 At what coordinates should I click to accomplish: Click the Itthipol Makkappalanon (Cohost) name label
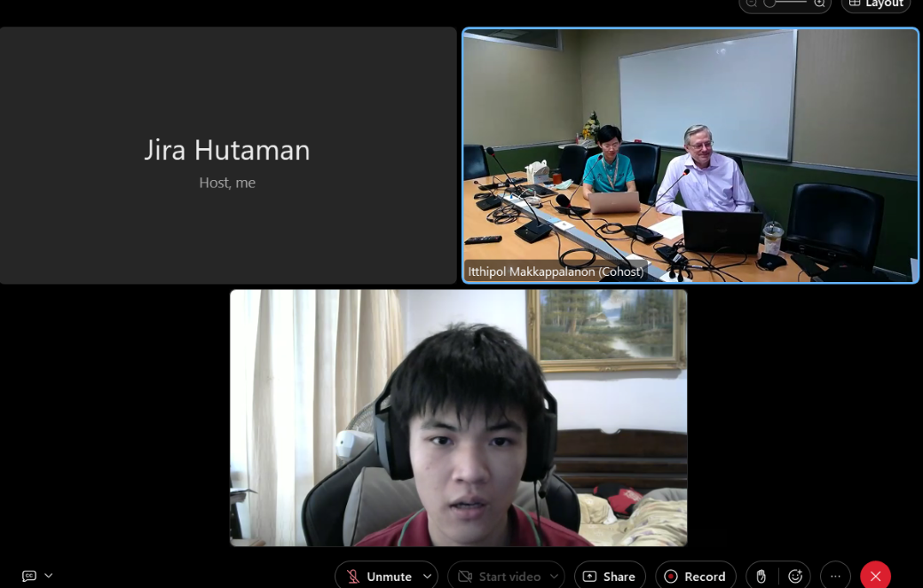[x=556, y=271]
